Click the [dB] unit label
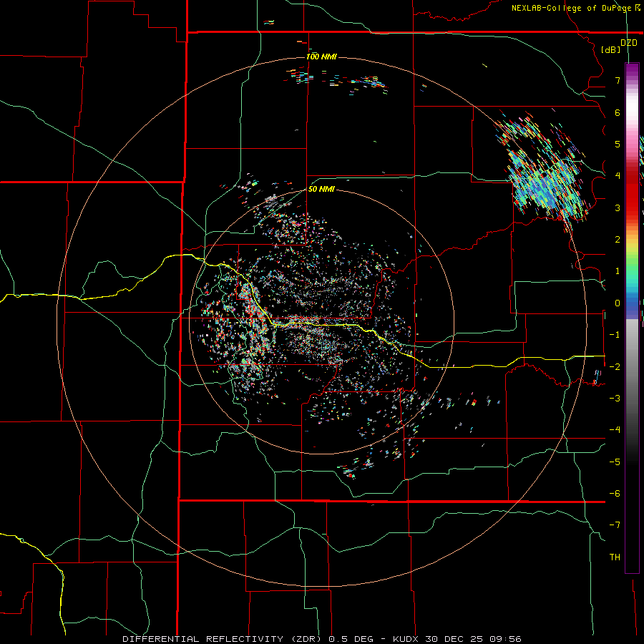Image resolution: width=644 pixels, height=644 pixels. (x=610, y=49)
